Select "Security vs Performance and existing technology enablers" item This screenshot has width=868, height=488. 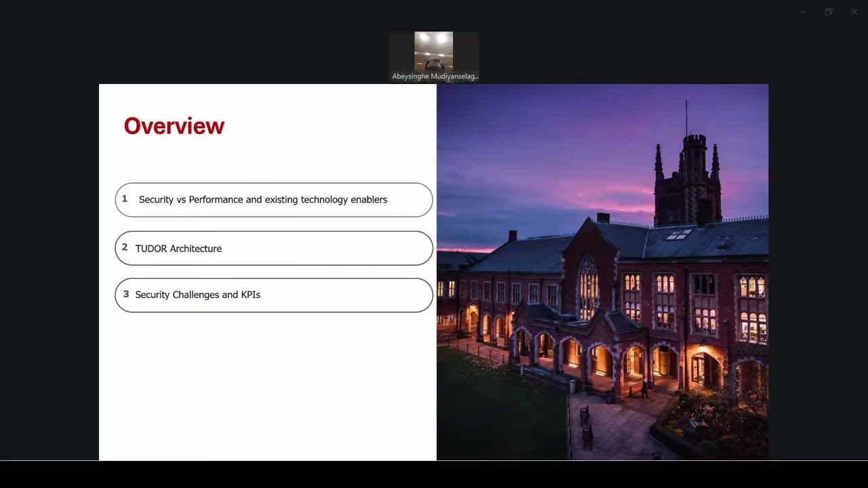(274, 200)
